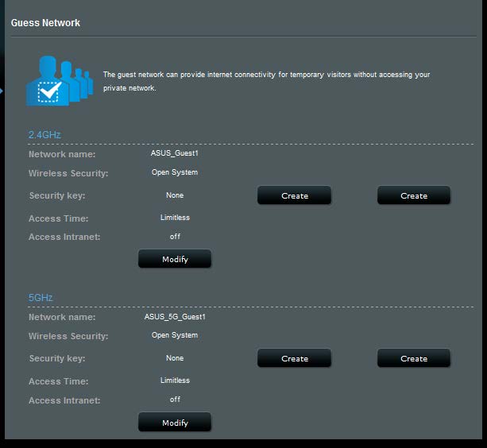Click Access Intranet label under 2.4GHz

pos(64,237)
